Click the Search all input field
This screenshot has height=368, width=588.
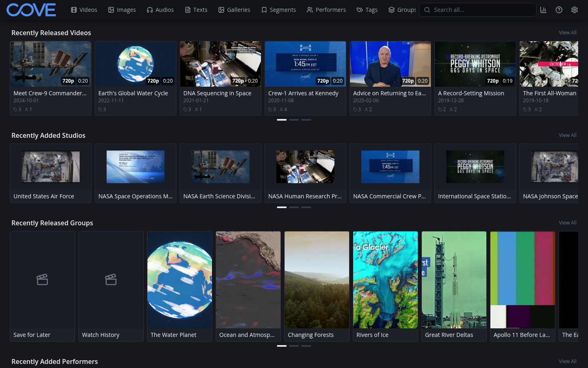click(x=477, y=10)
